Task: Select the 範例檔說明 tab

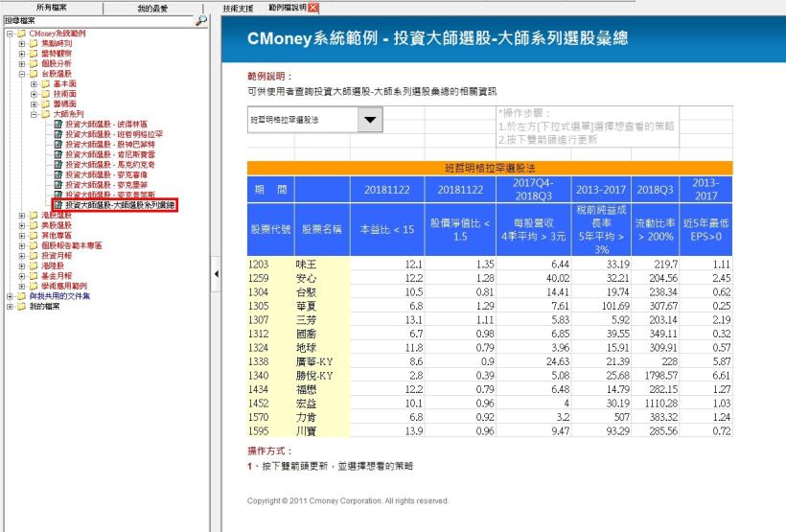Action: 288,8
